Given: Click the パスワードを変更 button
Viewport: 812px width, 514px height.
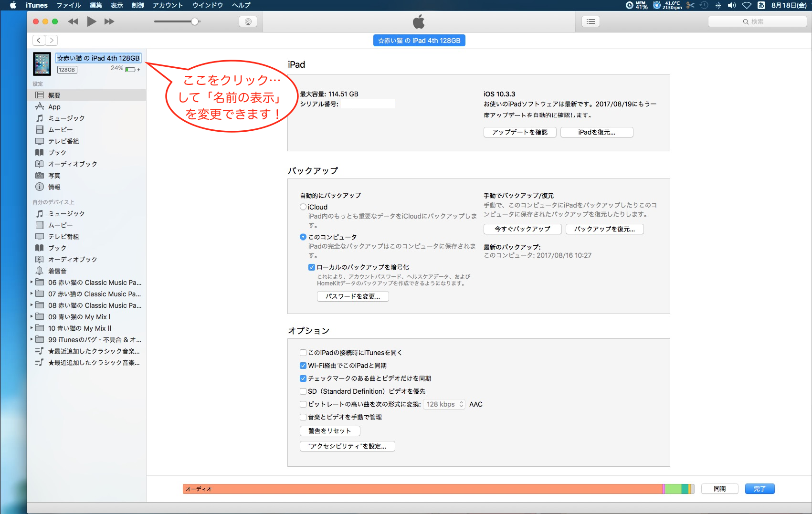Looking at the screenshot, I should [x=353, y=296].
